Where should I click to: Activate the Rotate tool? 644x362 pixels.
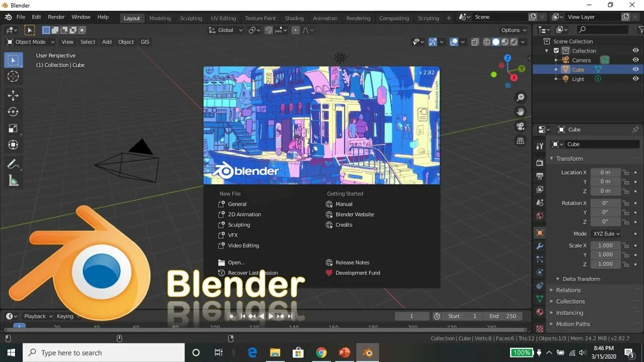[14, 112]
